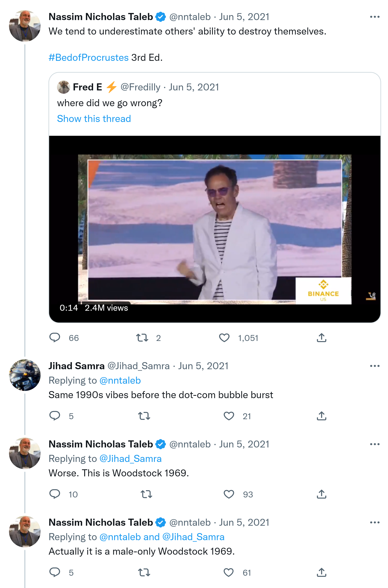Retweet Jihad Samra's dot-com bubble tweet
The height and width of the screenshot is (588, 388).
pos(144,416)
